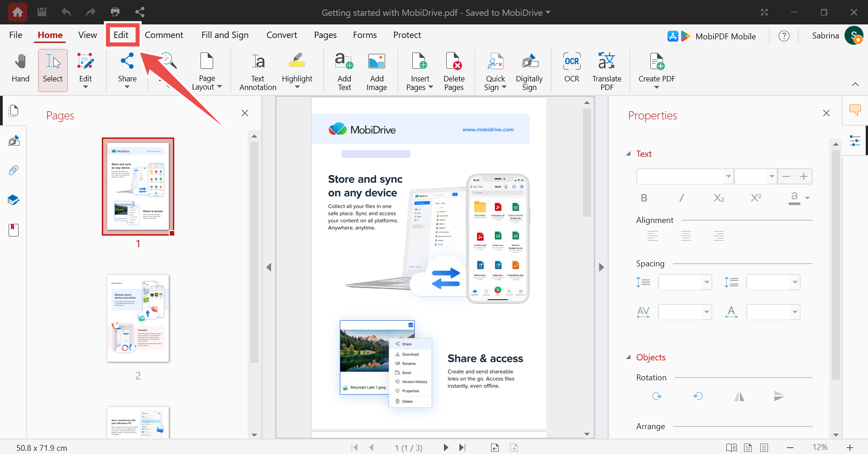Toggle subscript formatting
Image resolution: width=868 pixels, height=454 pixels.
point(719,198)
